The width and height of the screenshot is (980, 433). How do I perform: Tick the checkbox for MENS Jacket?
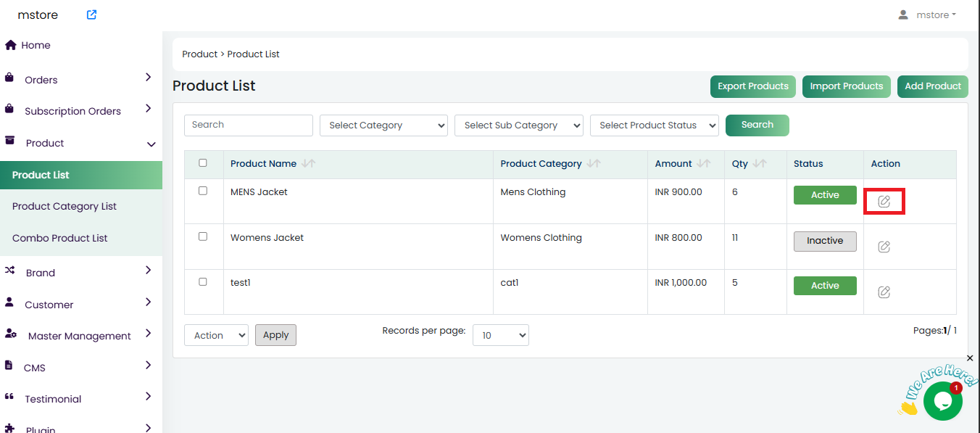point(203,191)
